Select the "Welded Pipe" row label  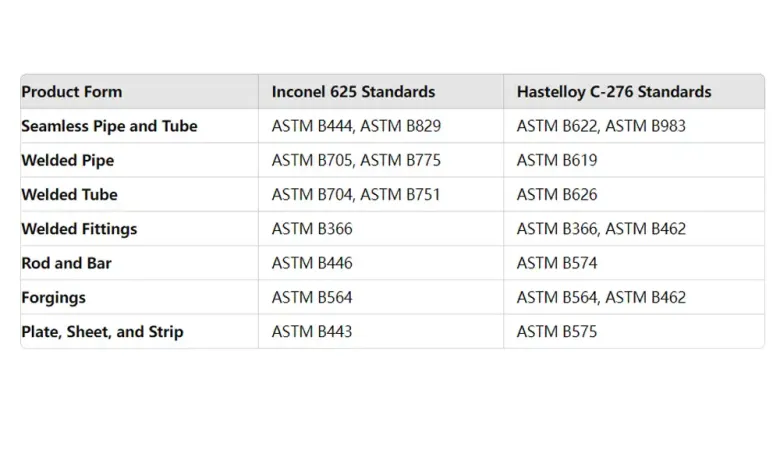68,160
